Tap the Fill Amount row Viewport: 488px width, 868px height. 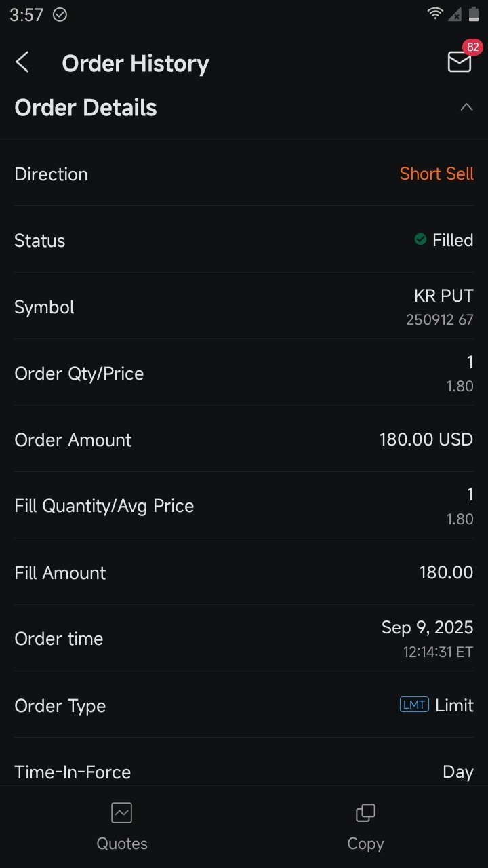point(244,572)
